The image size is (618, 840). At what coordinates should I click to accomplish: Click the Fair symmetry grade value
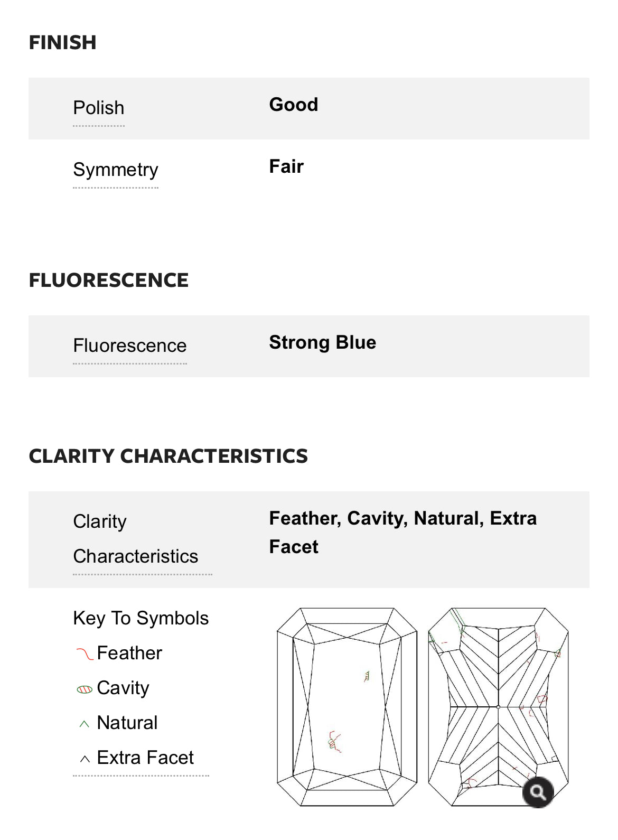(x=286, y=166)
